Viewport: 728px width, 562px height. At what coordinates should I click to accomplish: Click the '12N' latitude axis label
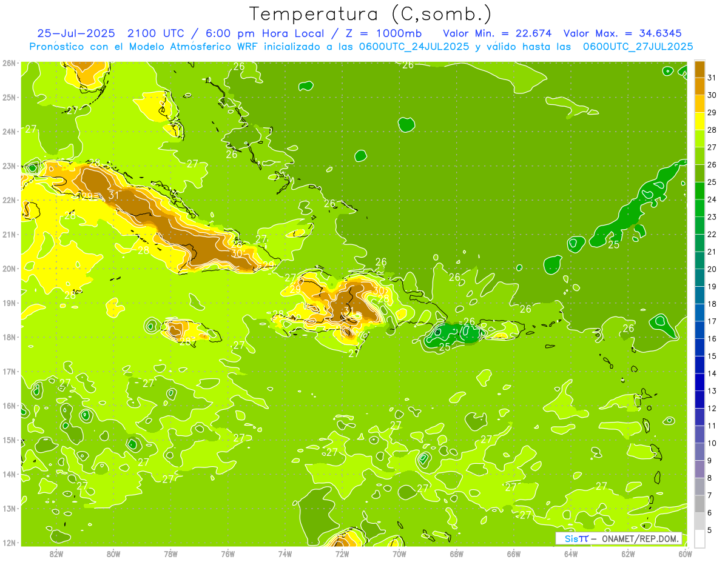pos(9,543)
